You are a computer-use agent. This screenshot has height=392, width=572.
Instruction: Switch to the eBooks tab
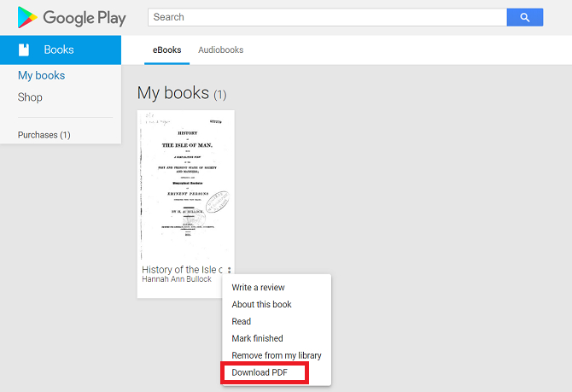(x=166, y=50)
